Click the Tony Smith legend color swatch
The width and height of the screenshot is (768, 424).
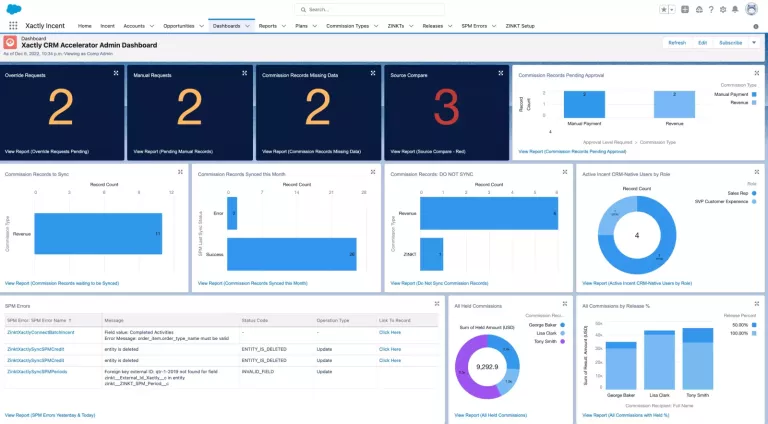562,341
